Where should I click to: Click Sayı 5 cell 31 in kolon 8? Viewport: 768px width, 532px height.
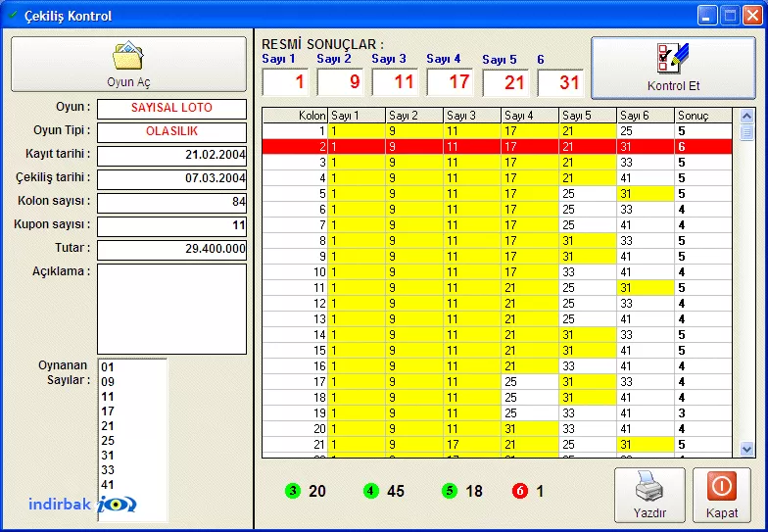pyautogui.click(x=588, y=241)
